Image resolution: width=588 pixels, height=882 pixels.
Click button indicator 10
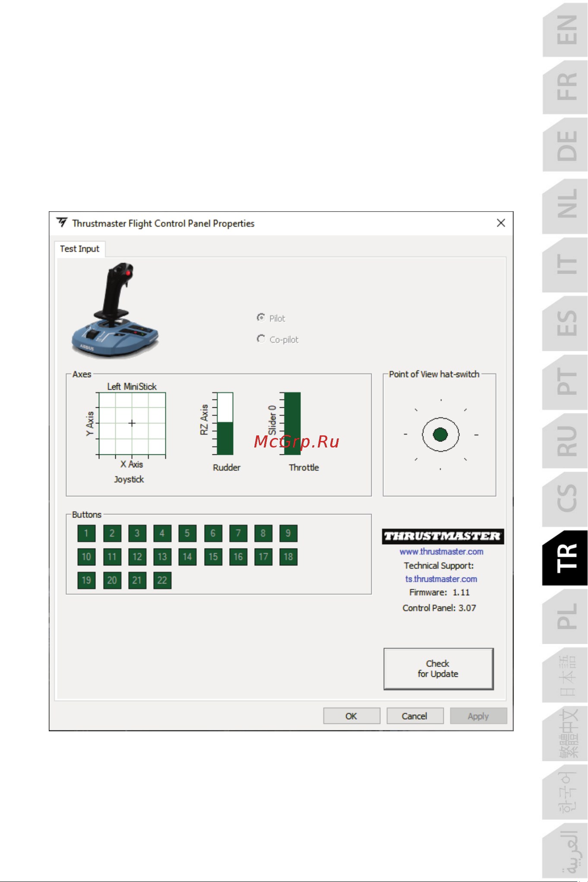tap(86, 557)
